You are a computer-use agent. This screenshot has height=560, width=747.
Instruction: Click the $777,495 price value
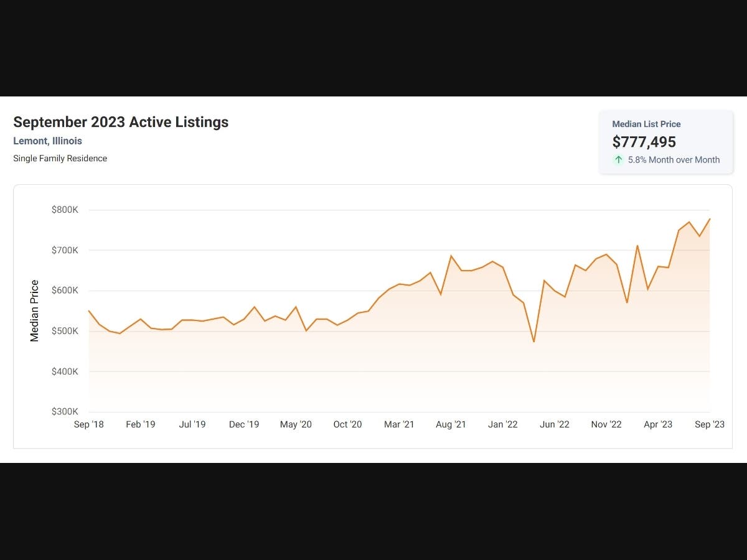(644, 142)
